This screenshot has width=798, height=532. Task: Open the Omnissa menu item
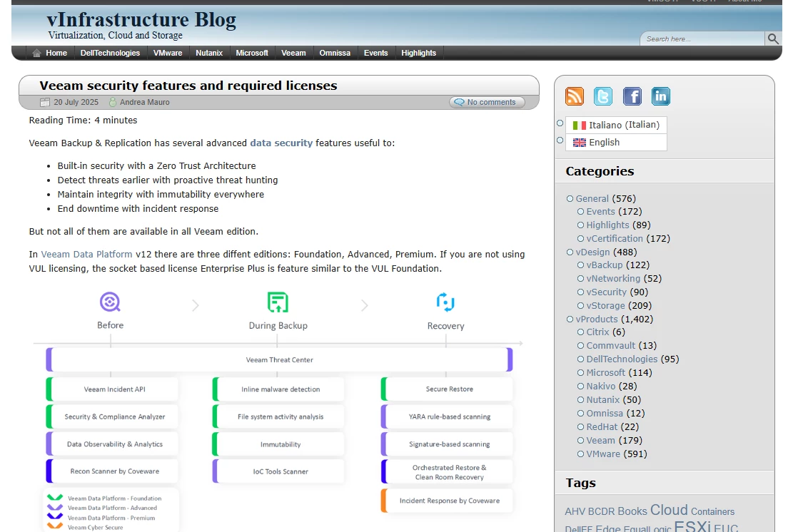[x=335, y=53]
